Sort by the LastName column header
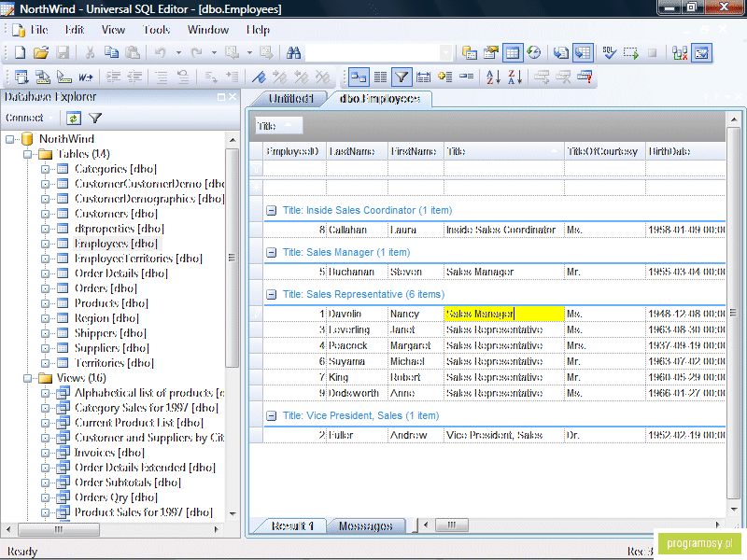747x560 pixels. [357, 151]
